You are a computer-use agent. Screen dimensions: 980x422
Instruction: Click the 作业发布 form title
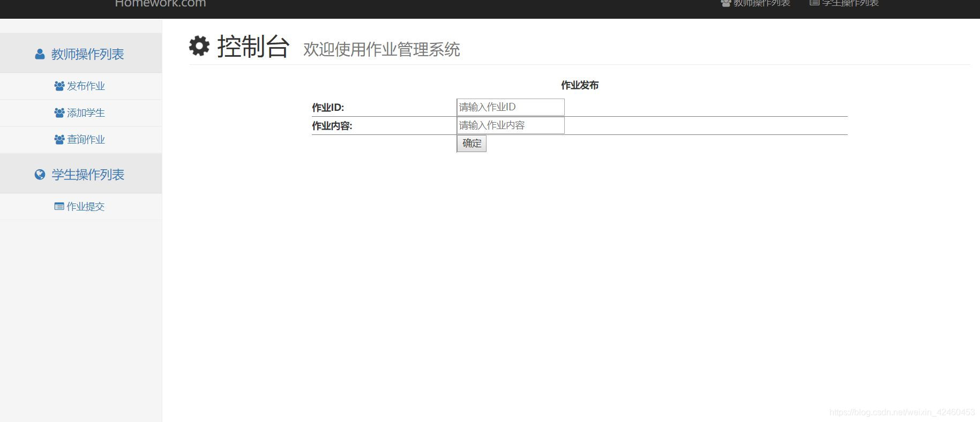click(580, 85)
